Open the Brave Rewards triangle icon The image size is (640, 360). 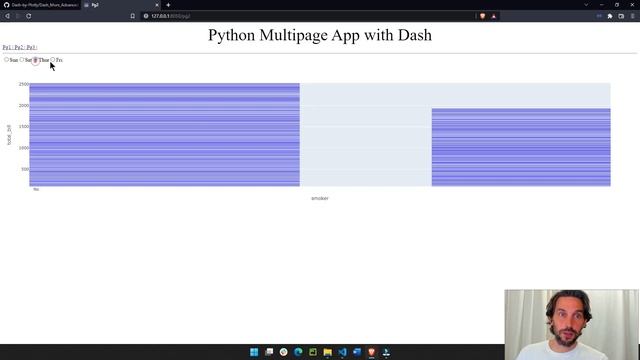click(493, 16)
